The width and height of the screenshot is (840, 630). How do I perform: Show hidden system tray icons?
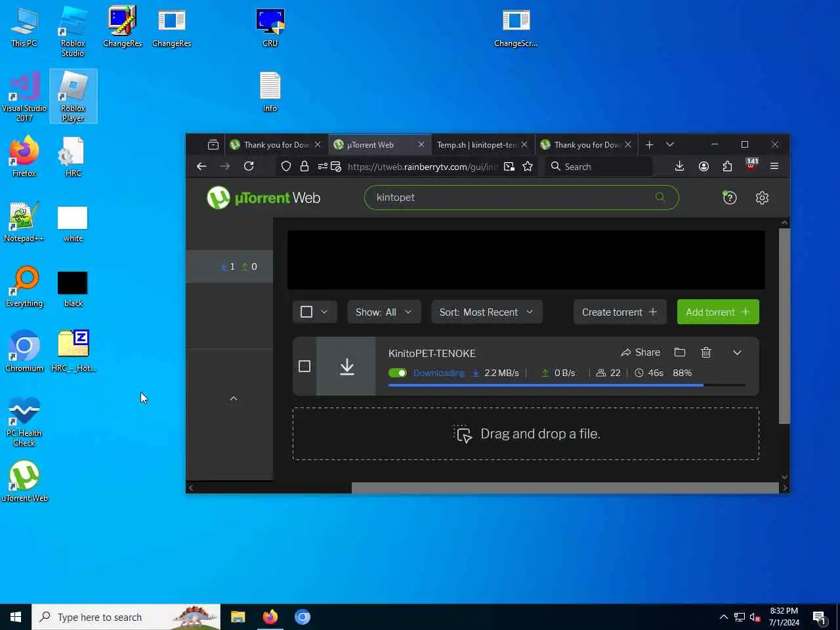click(x=723, y=617)
